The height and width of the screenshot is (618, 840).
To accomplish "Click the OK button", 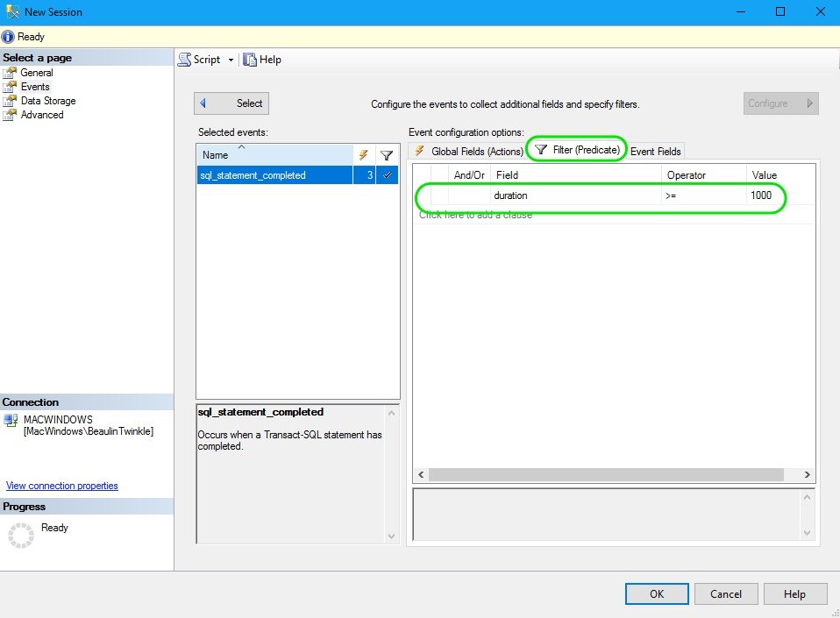I will 657,594.
